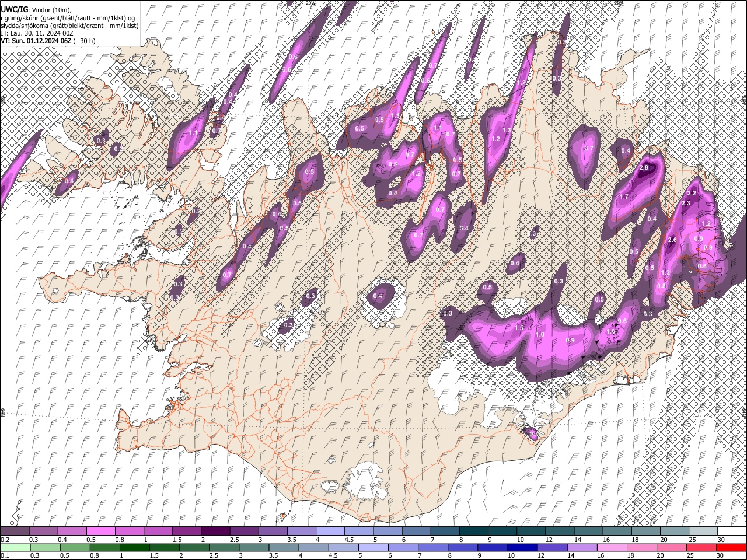Select the '1.7' precipitation value on the map
This screenshot has width=747, height=560.
[x=624, y=197]
